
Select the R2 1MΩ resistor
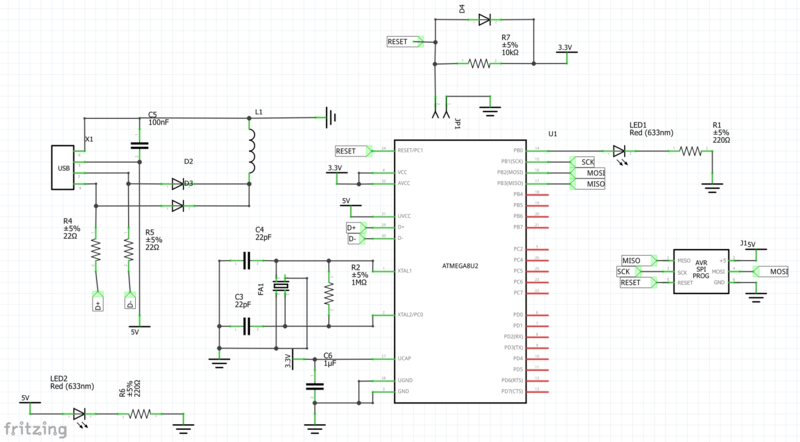point(328,292)
